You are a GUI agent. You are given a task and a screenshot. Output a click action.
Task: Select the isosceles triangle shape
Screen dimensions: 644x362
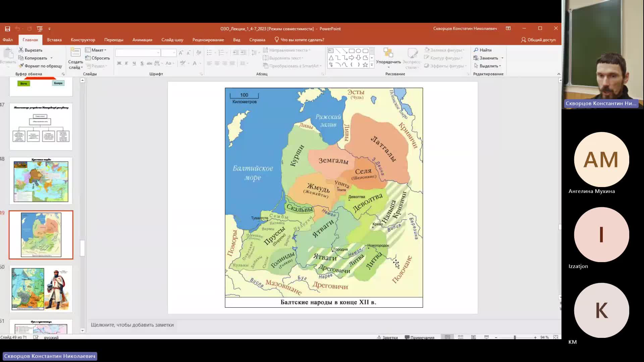331,58
